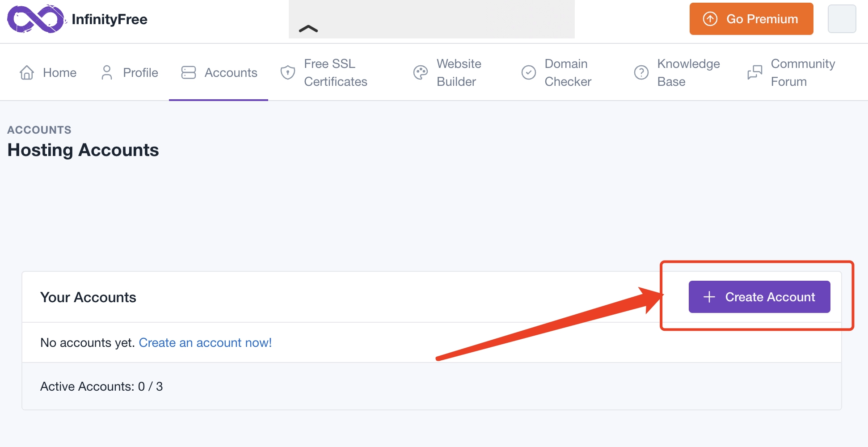Click the upward arrow icon in Go Premium
868x447 pixels.
click(710, 19)
